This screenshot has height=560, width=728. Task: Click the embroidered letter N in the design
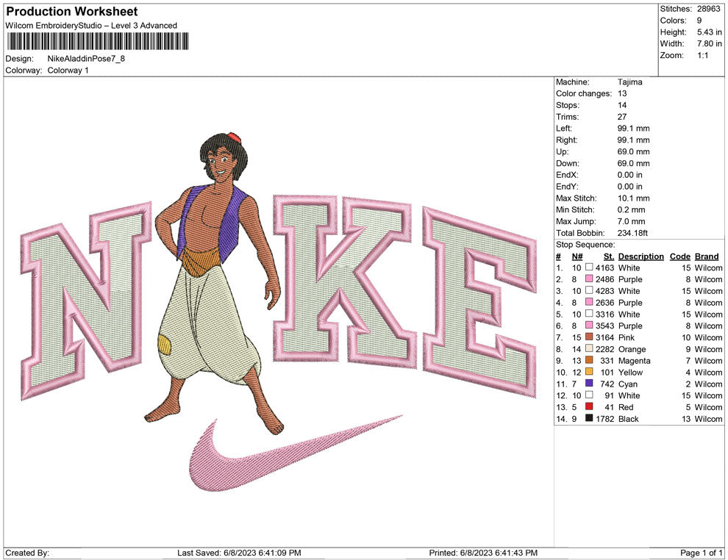(x=86, y=300)
